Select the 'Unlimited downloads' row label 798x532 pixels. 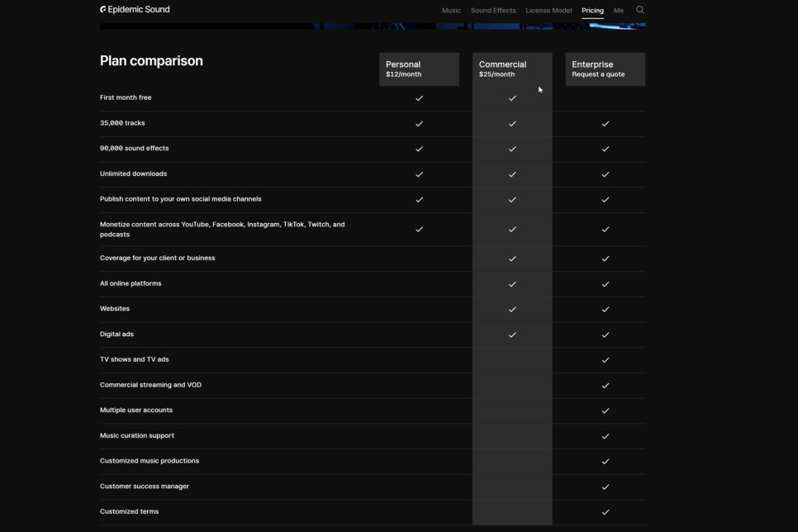(x=133, y=173)
